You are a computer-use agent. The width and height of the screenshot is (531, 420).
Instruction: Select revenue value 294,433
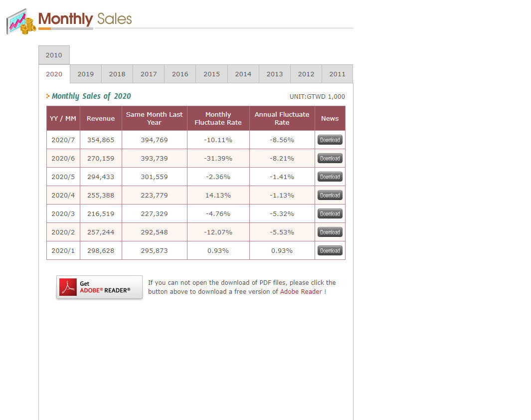click(x=101, y=177)
